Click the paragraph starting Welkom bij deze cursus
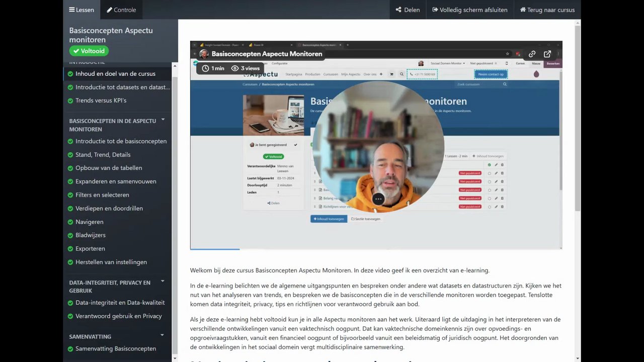 click(340, 270)
